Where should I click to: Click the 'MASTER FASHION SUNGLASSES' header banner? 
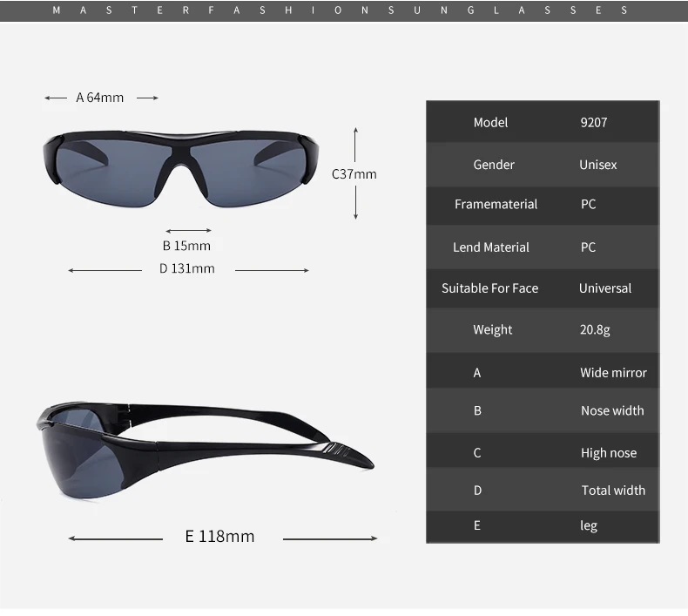pyautogui.click(x=344, y=10)
